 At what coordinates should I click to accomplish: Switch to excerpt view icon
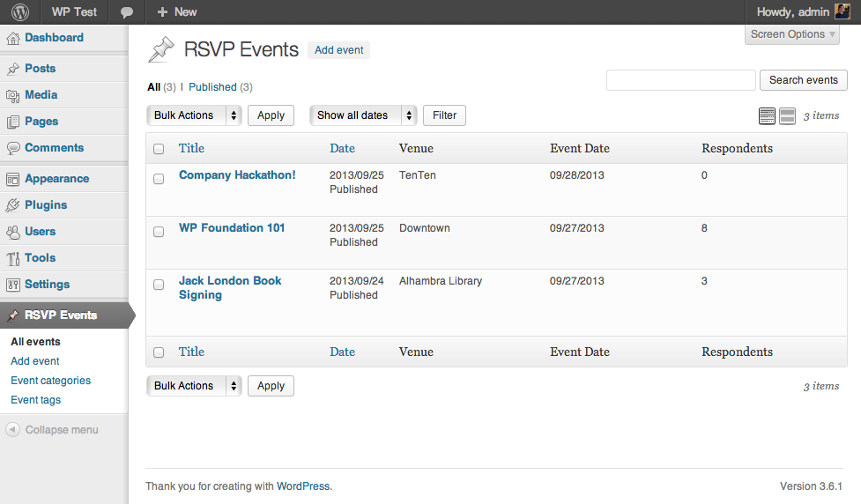pos(787,116)
